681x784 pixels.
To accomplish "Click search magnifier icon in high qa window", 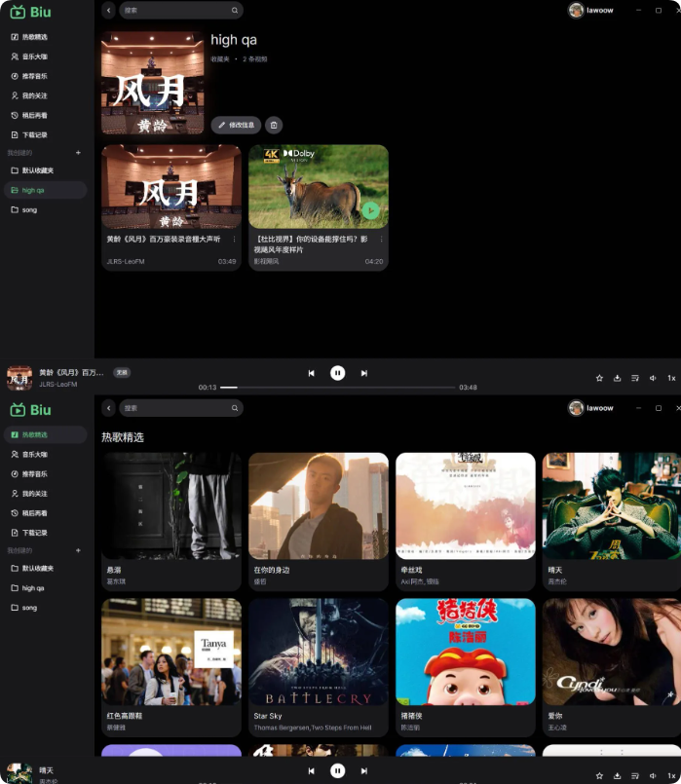I will (x=235, y=10).
